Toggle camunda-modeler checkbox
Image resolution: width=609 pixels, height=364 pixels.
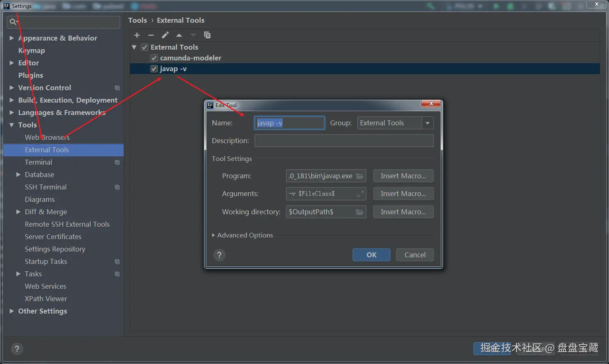154,58
